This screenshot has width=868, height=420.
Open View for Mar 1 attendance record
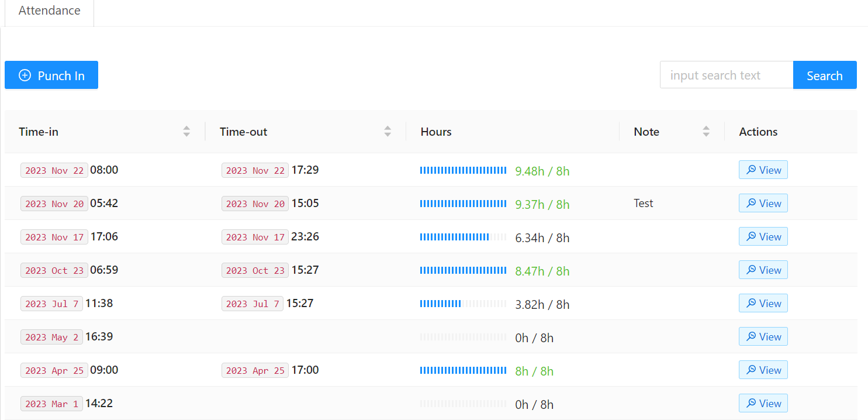763,404
